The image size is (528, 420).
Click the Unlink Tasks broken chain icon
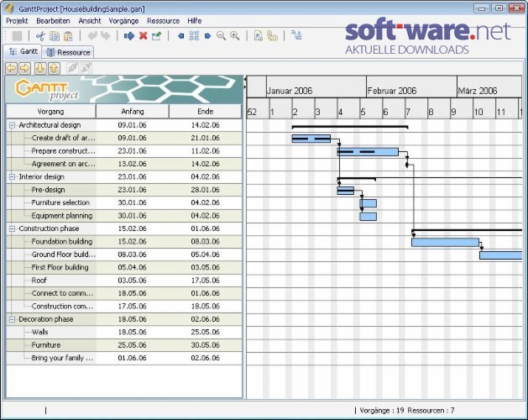coord(86,68)
